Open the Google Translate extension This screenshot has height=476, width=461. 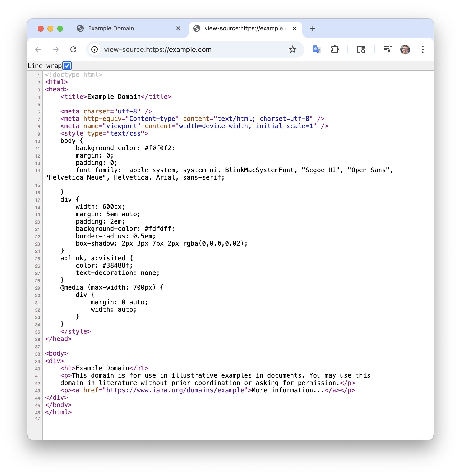(x=317, y=50)
